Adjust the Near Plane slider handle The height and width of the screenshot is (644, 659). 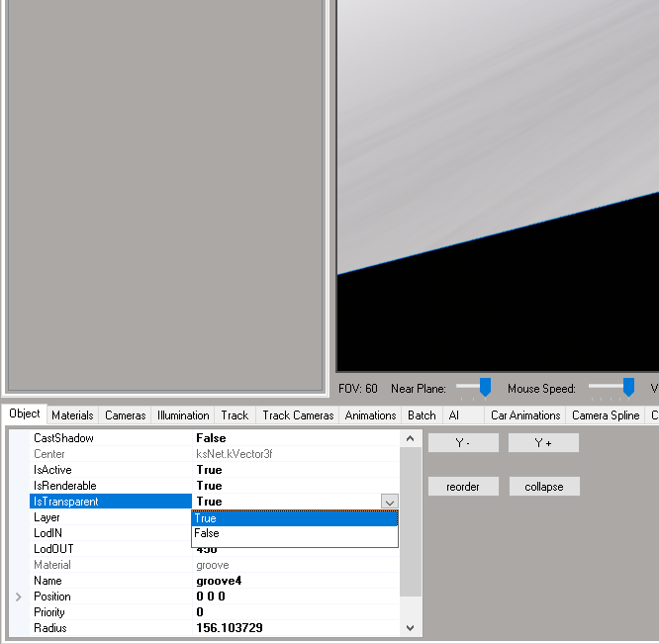[x=485, y=388]
